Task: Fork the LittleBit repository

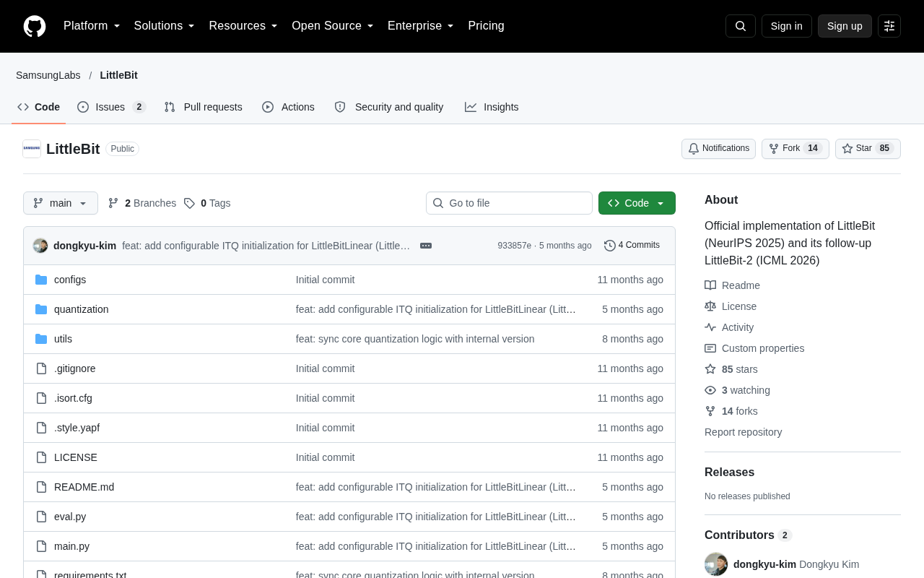Action: coord(796,149)
